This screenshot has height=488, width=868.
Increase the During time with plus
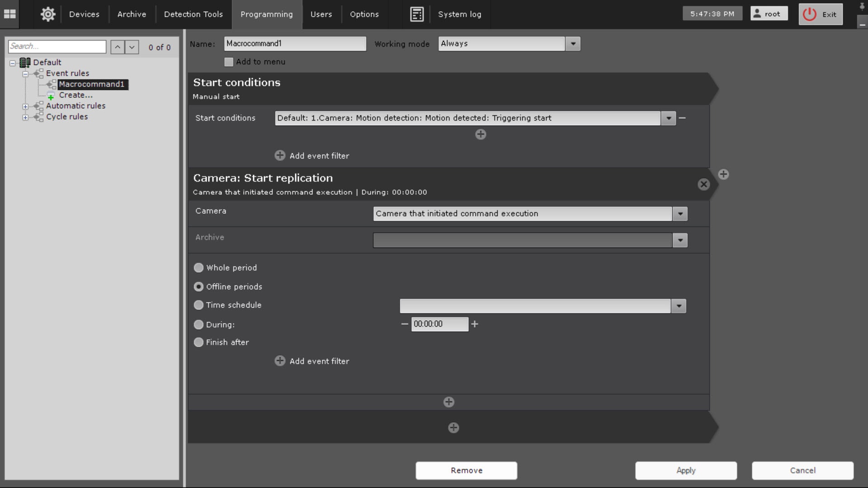point(475,324)
